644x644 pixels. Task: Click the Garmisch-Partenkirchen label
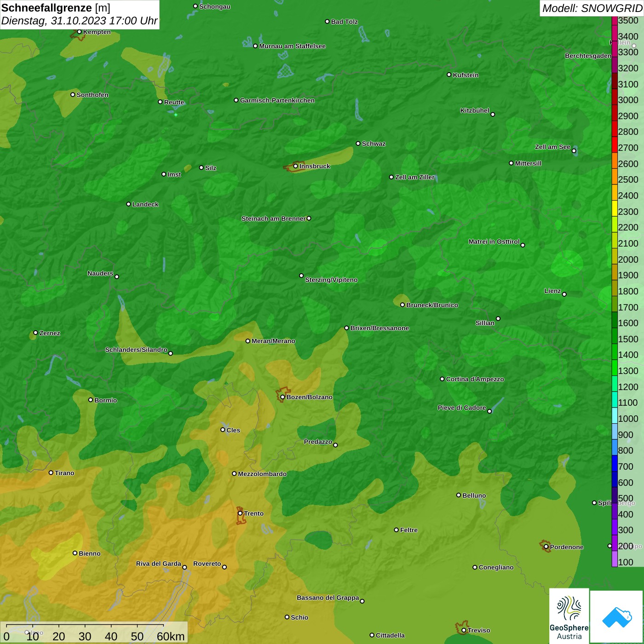277,100
